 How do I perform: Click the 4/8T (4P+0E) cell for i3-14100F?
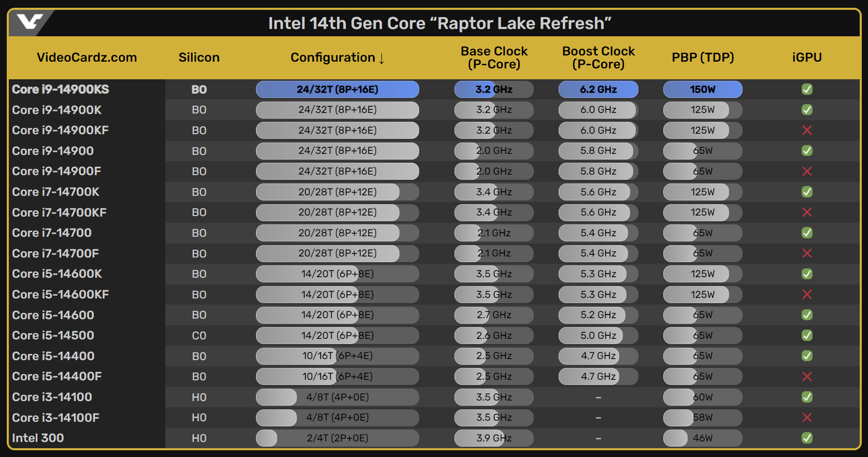[x=337, y=417]
